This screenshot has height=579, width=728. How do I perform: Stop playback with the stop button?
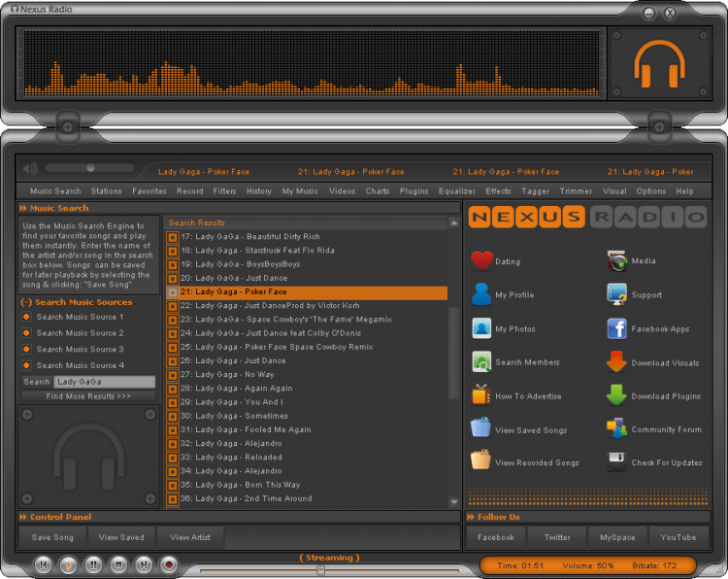118,565
